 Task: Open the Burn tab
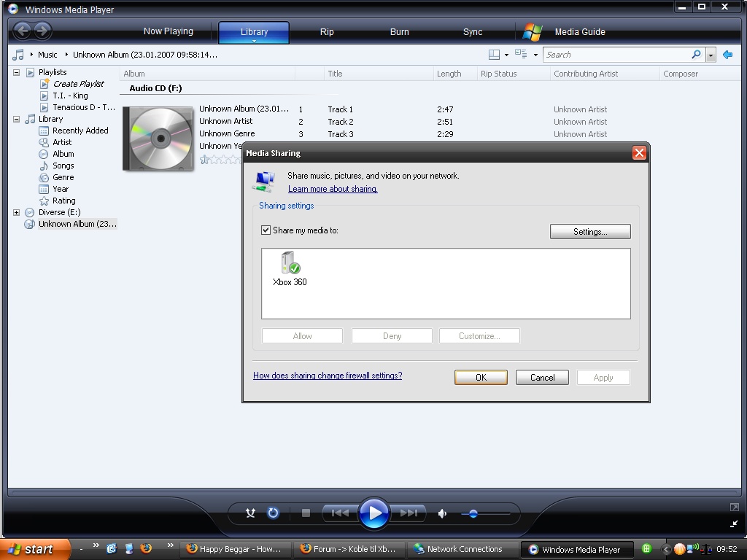pos(399,32)
